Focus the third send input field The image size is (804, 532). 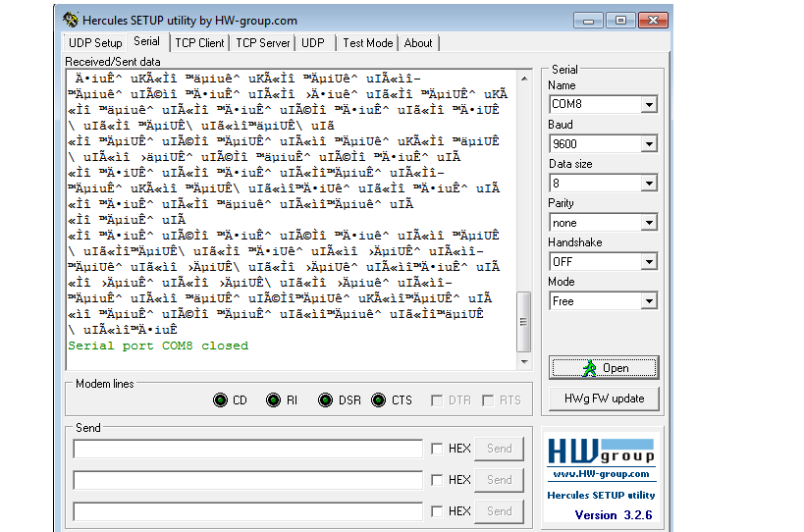[x=248, y=511]
